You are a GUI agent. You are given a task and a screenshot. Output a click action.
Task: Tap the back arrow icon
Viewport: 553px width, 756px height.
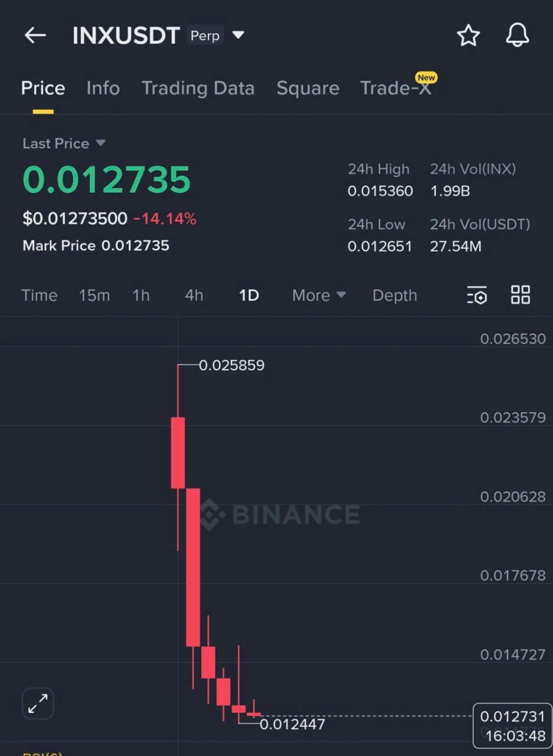pos(35,35)
